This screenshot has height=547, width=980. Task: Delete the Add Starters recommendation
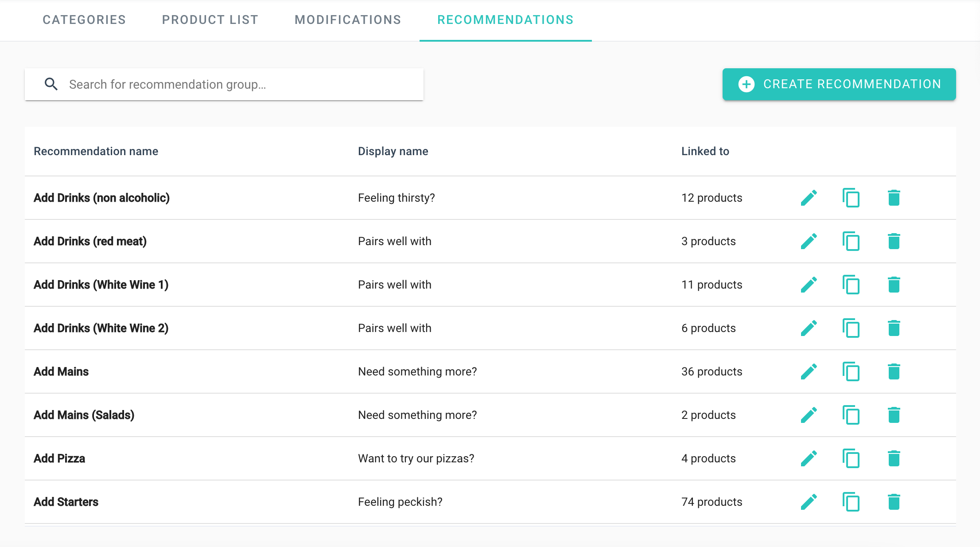[x=894, y=502]
